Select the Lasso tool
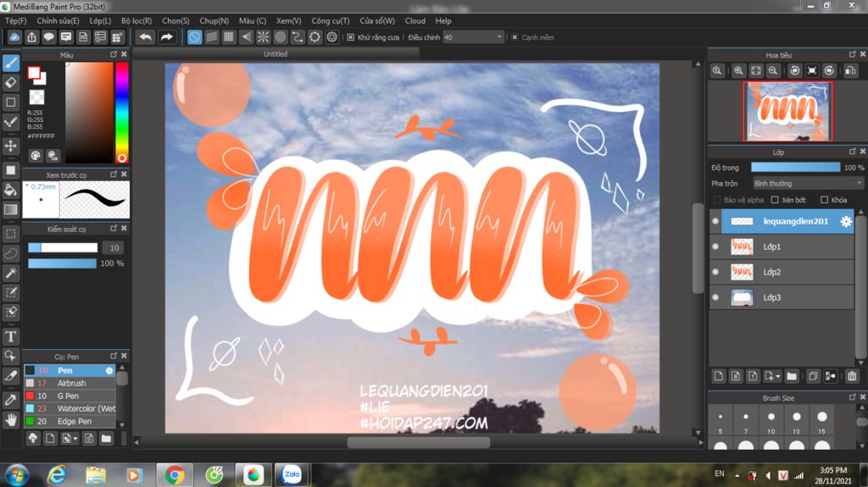 (x=10, y=253)
